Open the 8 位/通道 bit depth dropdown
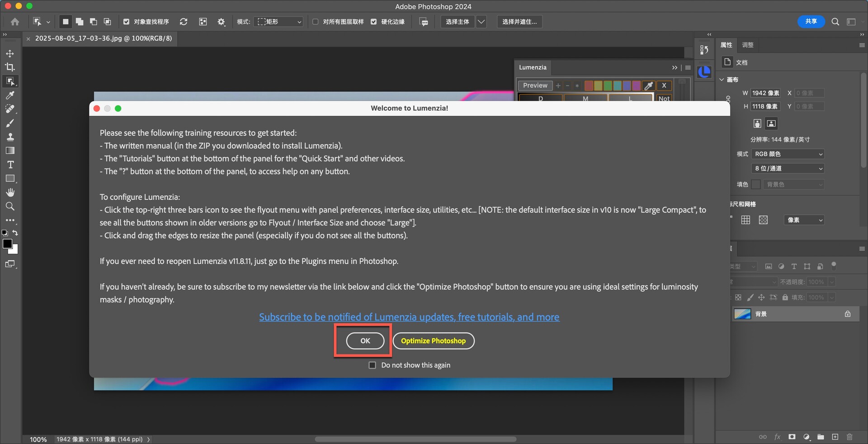The height and width of the screenshot is (444, 868). tap(788, 168)
